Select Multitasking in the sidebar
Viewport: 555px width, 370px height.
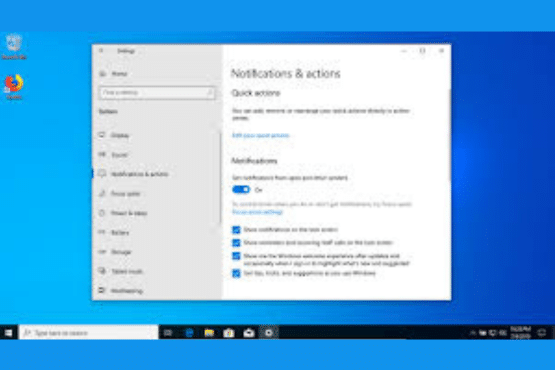click(127, 291)
